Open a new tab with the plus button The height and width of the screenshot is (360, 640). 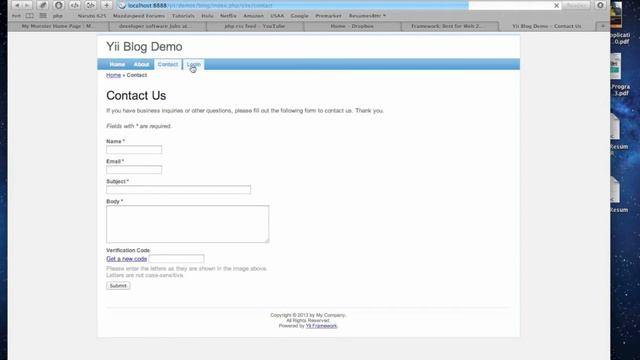[x=602, y=26]
